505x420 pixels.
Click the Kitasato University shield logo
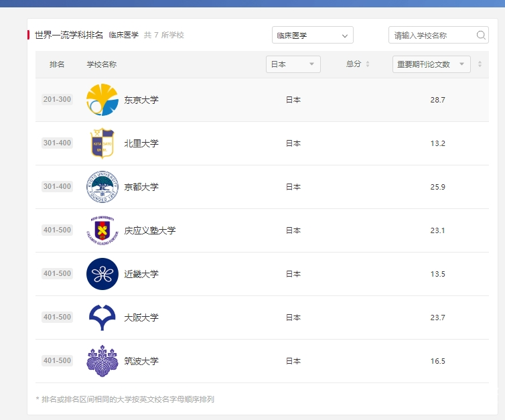102,143
